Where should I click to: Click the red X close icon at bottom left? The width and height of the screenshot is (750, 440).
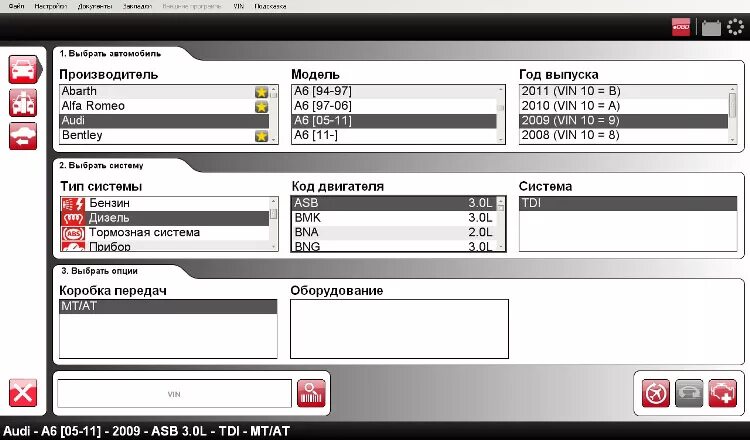23,393
